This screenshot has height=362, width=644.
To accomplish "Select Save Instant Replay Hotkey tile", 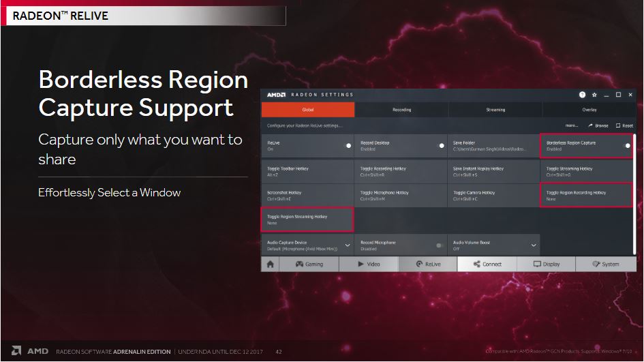I will [493, 171].
